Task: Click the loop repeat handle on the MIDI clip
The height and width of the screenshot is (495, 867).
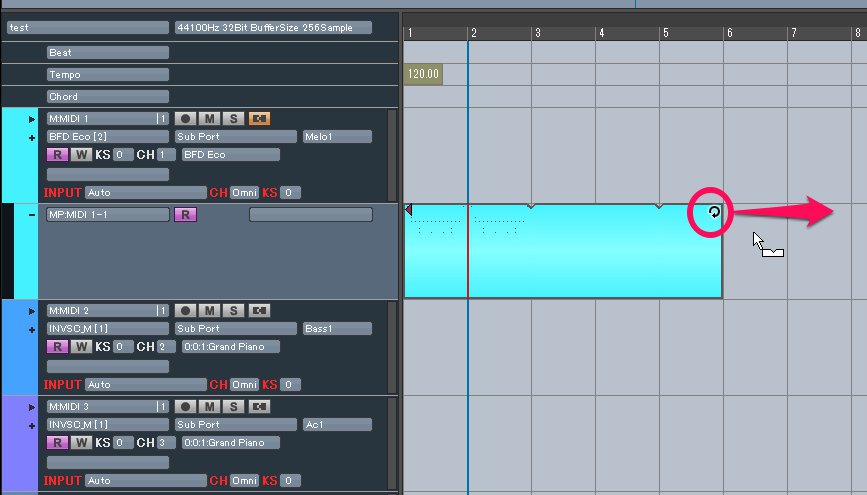Action: [714, 212]
